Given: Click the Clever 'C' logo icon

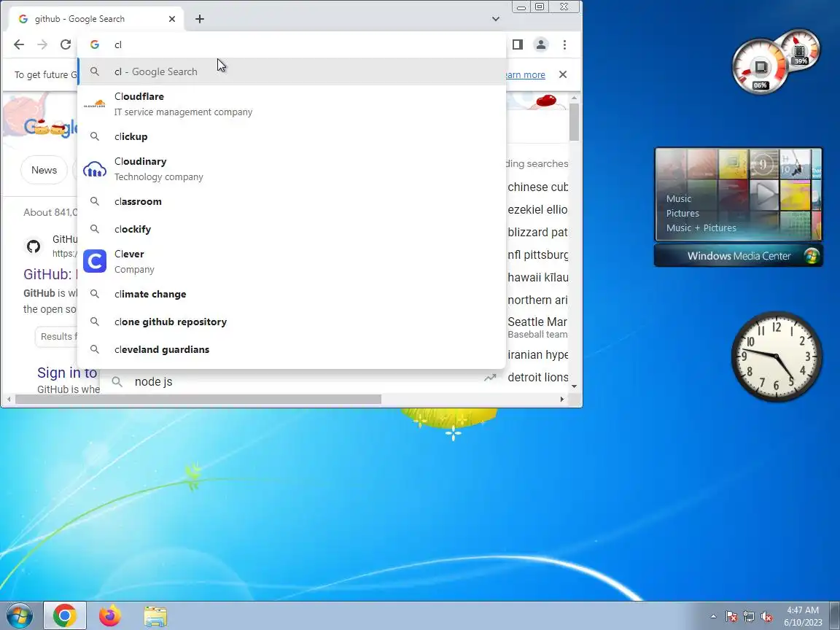Looking at the screenshot, I should (x=95, y=262).
